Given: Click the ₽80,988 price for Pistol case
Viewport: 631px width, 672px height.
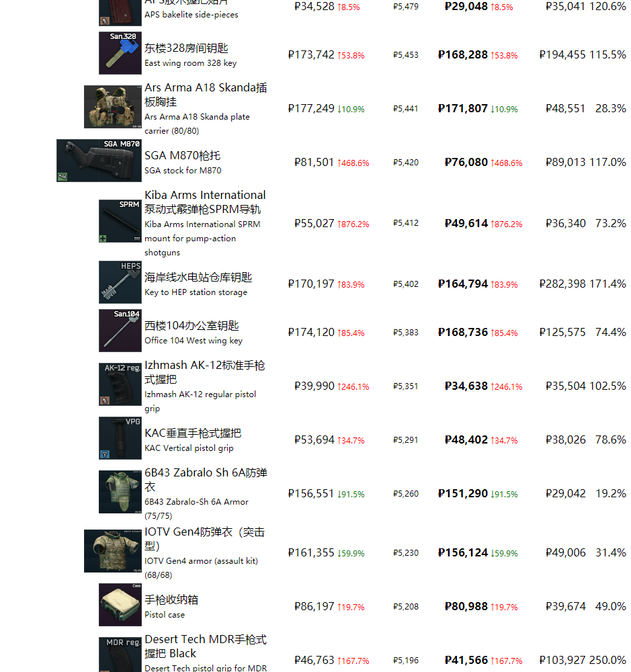Looking at the screenshot, I should 466,606.
